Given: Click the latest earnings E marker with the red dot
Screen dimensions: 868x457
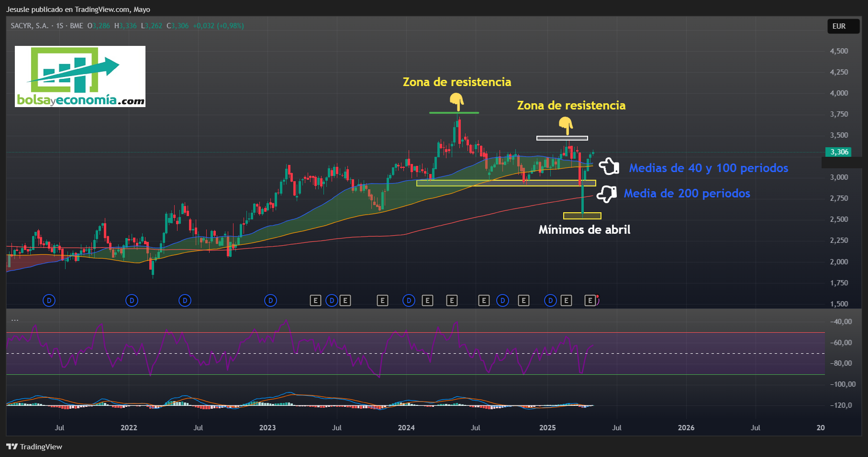Looking at the screenshot, I should (x=590, y=300).
